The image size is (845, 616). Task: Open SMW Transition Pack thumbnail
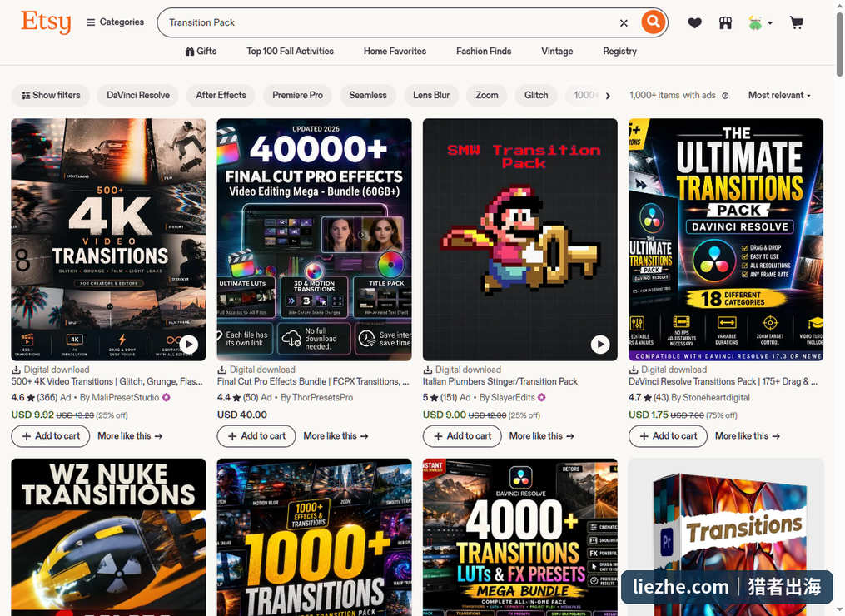tap(520, 239)
